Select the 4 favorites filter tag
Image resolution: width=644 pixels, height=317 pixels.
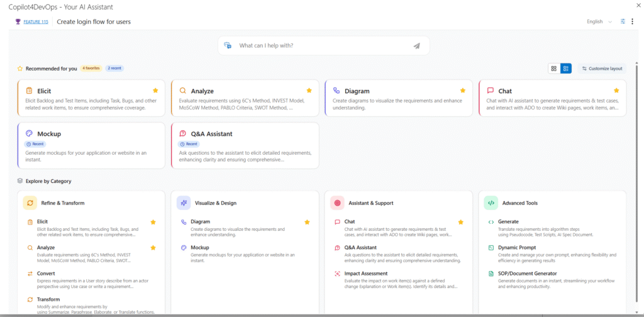click(x=91, y=69)
